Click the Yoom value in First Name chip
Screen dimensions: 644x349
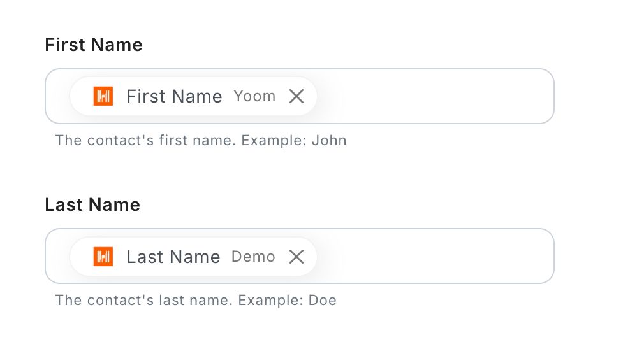pyautogui.click(x=254, y=96)
